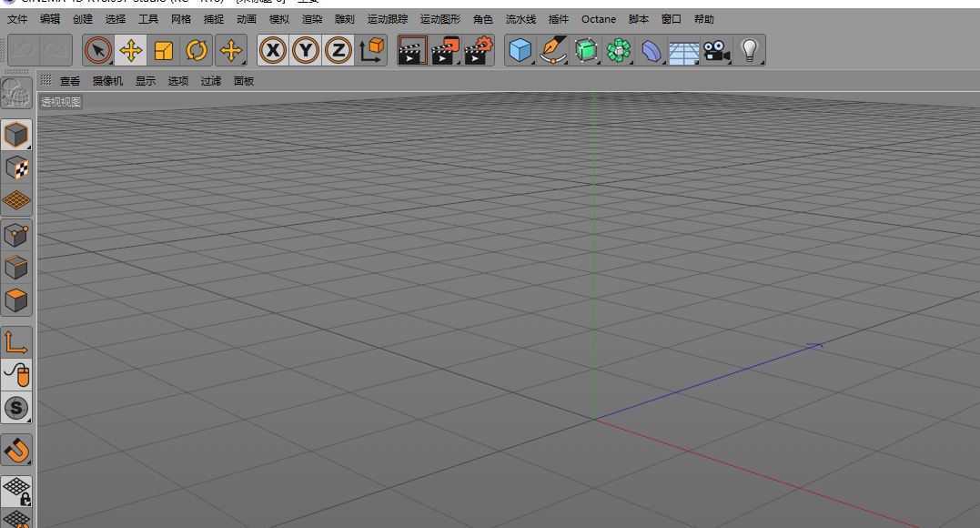
Task: Toggle Z axis lock
Action: [338, 50]
